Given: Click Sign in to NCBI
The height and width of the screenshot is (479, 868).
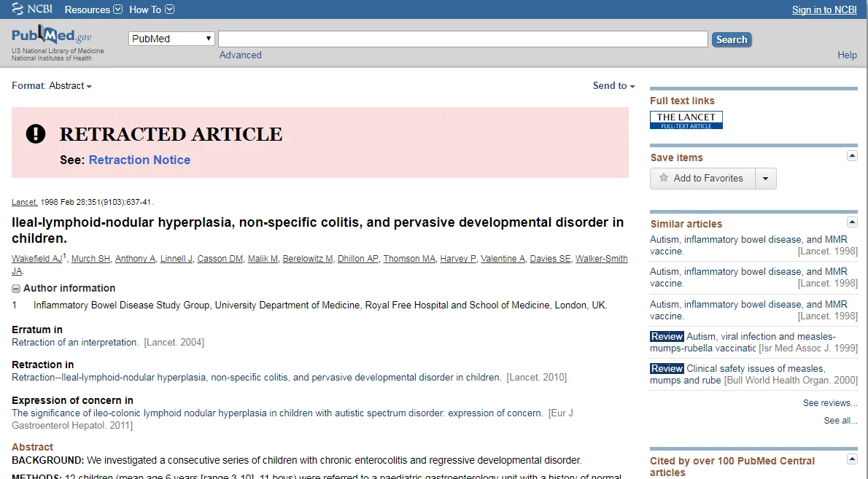Looking at the screenshot, I should click(x=824, y=9).
